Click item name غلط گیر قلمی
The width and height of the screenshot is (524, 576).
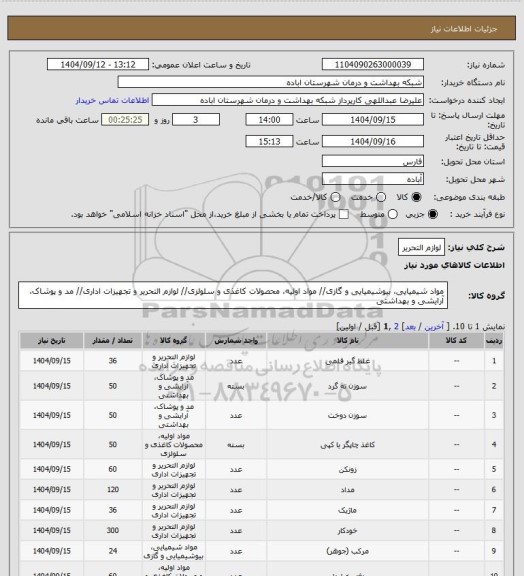[348, 361]
